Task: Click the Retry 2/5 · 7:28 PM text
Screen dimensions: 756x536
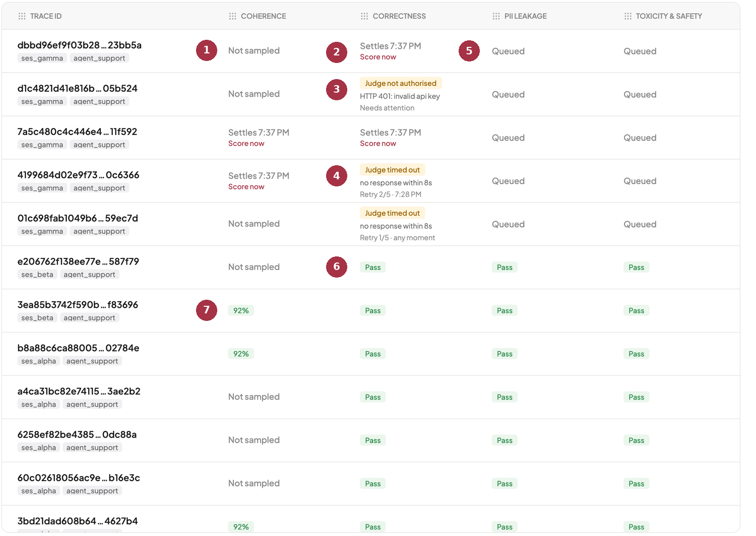Action: pos(391,194)
